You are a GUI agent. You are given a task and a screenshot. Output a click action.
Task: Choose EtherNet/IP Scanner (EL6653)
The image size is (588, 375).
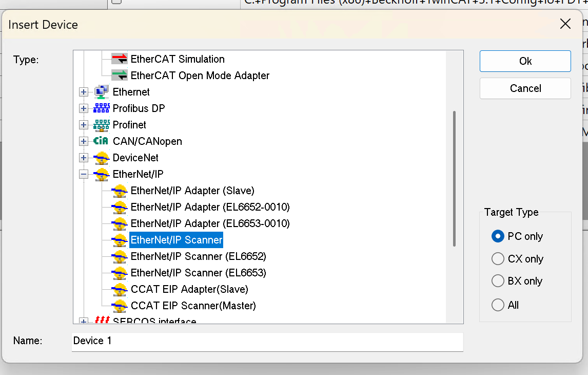(x=199, y=273)
